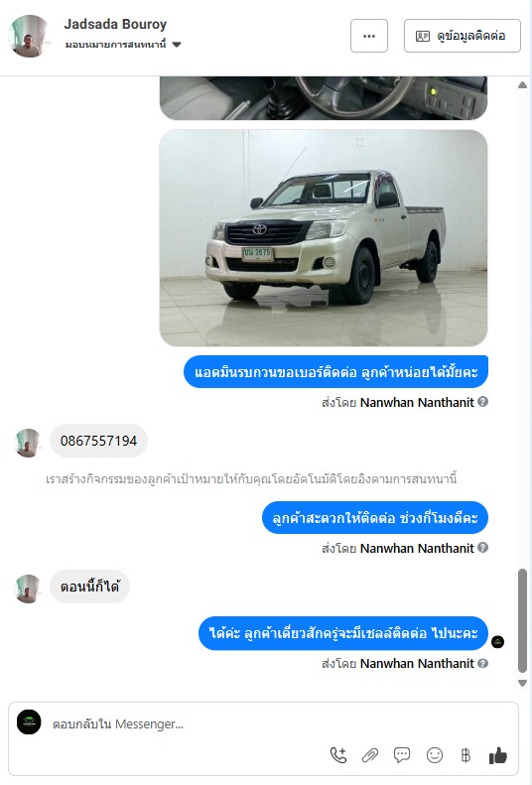Open the Toyota pickup truck photo
This screenshot has height=785, width=532.
[324, 238]
